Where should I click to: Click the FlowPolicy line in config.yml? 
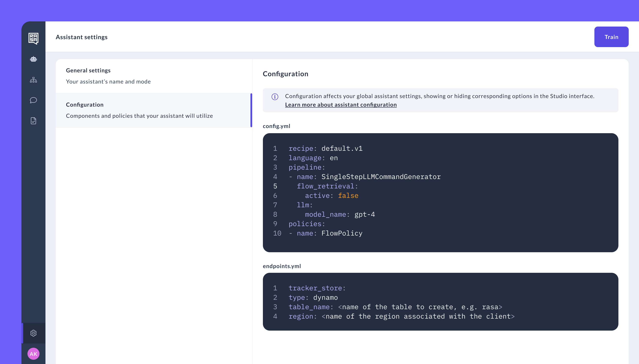pyautogui.click(x=342, y=233)
